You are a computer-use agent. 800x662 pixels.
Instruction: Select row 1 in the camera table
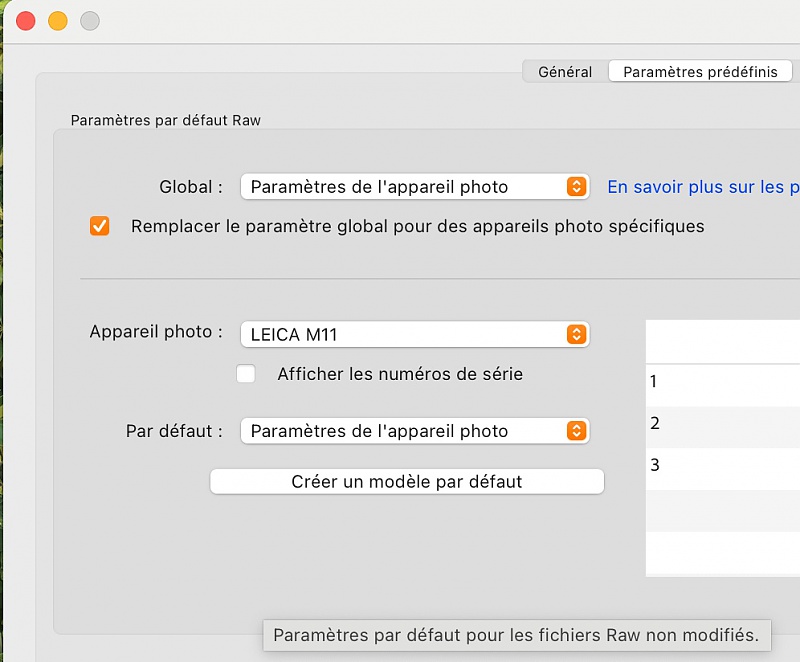click(x=722, y=381)
